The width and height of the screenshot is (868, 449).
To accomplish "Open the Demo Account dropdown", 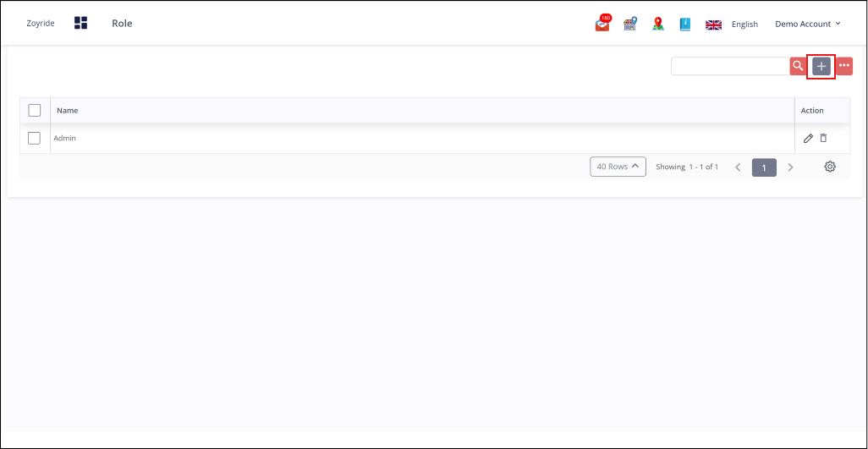I will point(807,24).
